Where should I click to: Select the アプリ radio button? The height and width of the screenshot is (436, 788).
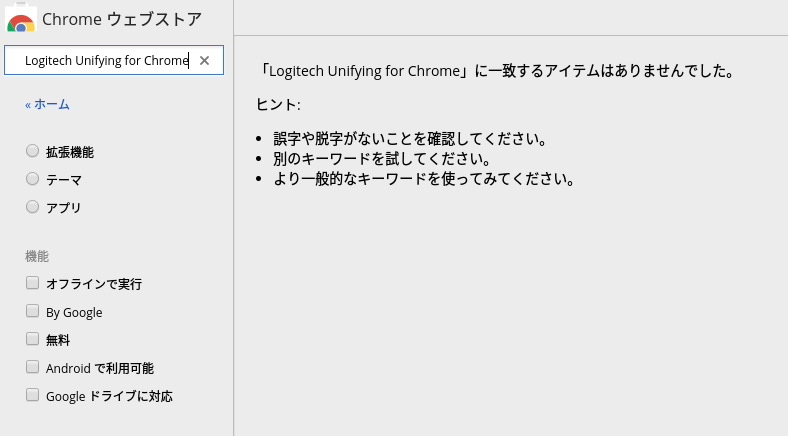pyautogui.click(x=33, y=207)
